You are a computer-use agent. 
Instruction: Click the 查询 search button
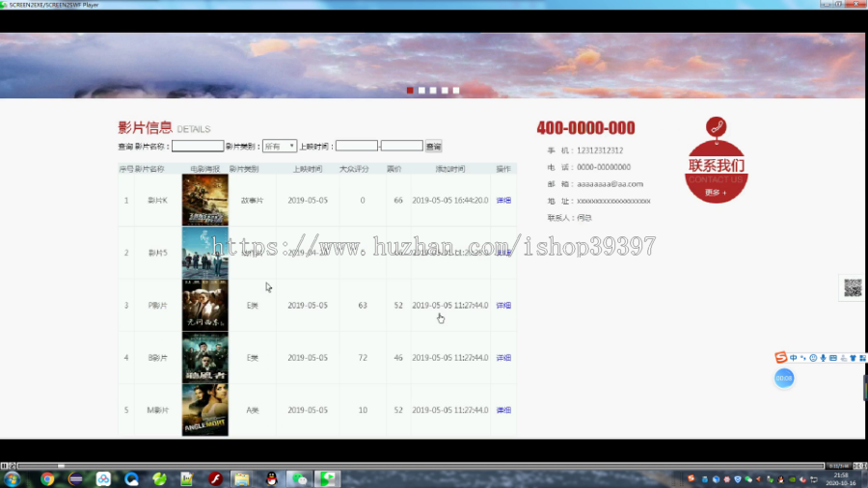tap(433, 146)
